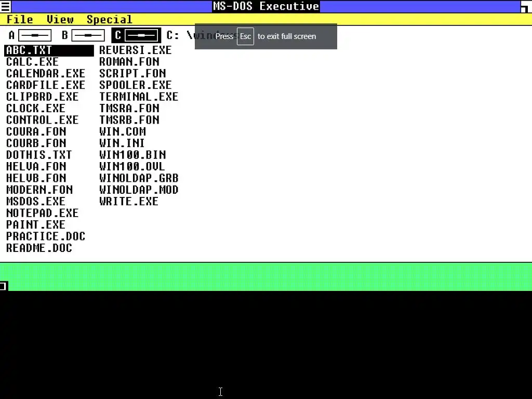Image resolution: width=532 pixels, height=399 pixels.
Task: Select WIN.COM file
Action: pos(123,131)
